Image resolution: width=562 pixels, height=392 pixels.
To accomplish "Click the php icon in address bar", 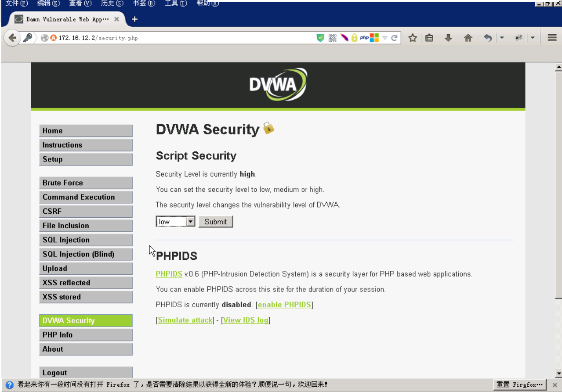I will pyautogui.click(x=364, y=38).
